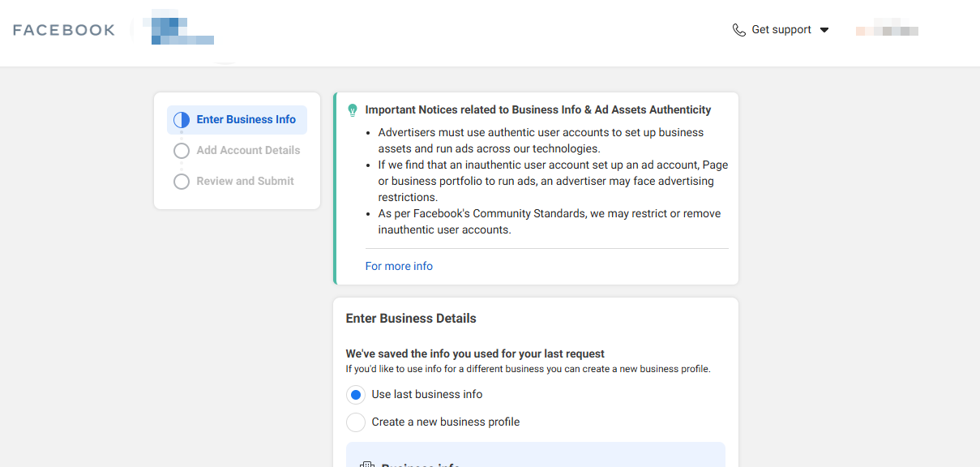Open the Get support menu label
Image resolution: width=980 pixels, height=467 pixels.
tap(781, 30)
